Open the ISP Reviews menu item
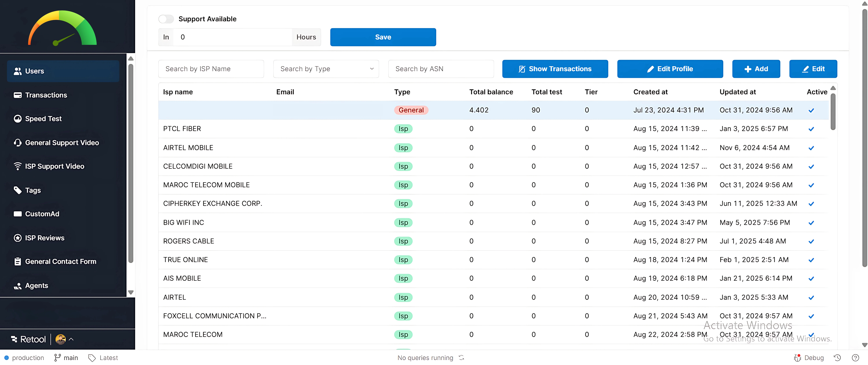Screen dimensions: 868x365 pos(63,238)
